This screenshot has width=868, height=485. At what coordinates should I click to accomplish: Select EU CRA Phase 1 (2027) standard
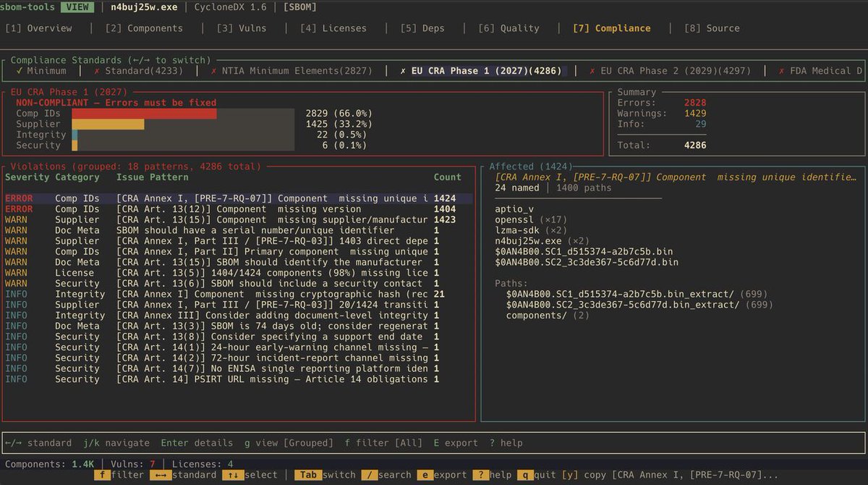480,71
